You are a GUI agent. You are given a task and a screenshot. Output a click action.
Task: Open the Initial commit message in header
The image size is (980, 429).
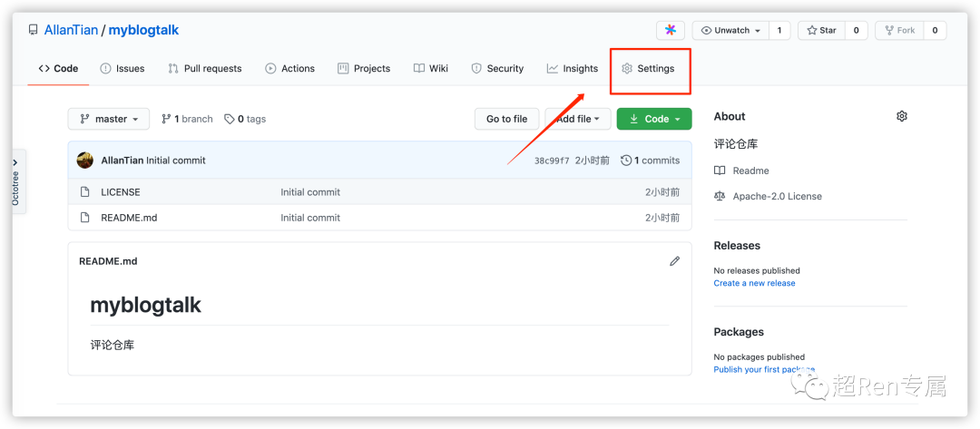tap(176, 161)
